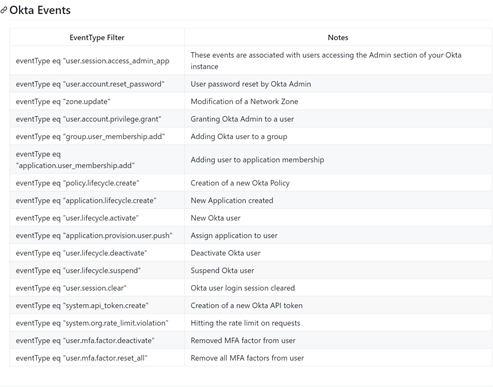Select the zone.update event filter
Screen dimensions: 493x387
(x=63, y=101)
